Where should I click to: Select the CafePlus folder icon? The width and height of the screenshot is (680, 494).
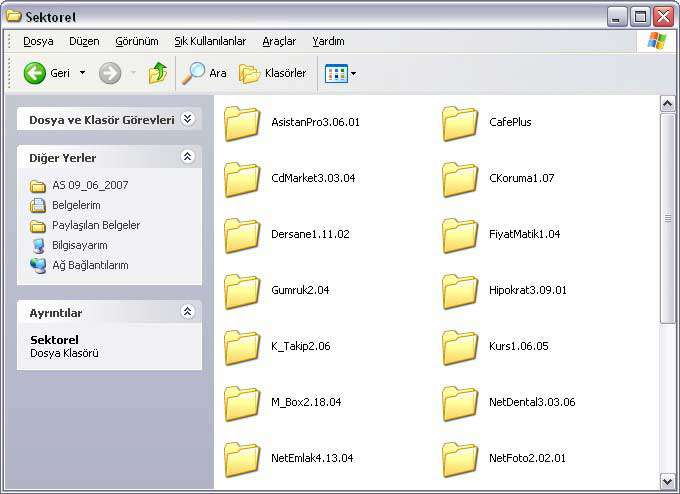(460, 124)
